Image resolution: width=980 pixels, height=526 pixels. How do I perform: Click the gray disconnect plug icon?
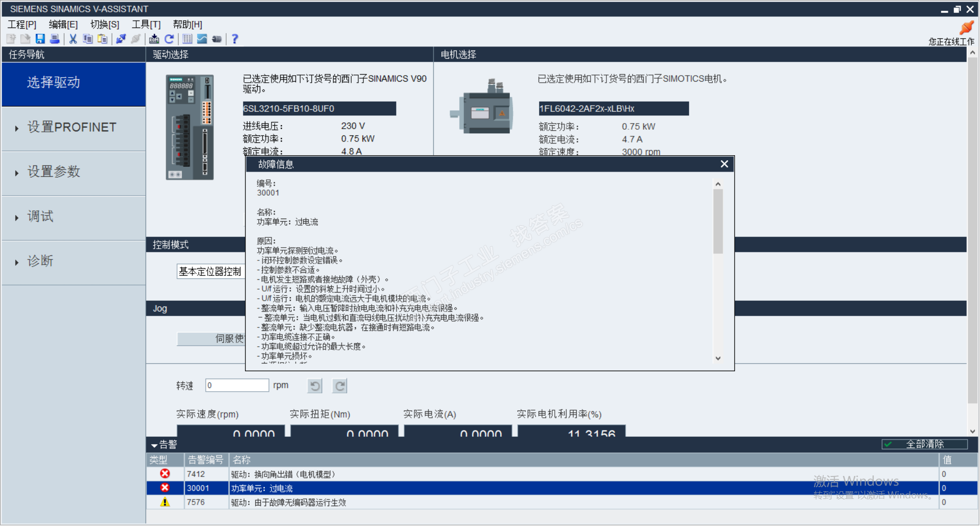point(136,39)
